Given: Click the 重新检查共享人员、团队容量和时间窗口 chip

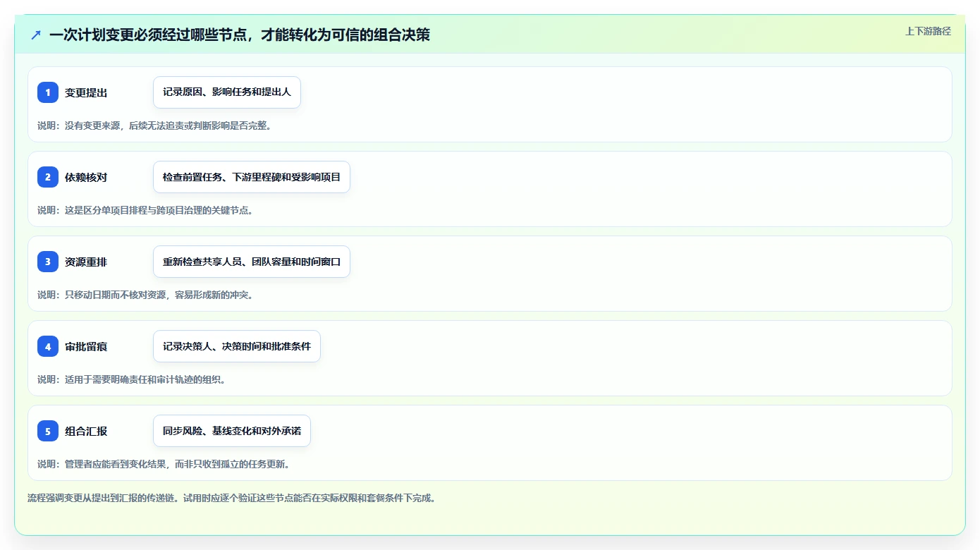Looking at the screenshot, I should (x=252, y=262).
